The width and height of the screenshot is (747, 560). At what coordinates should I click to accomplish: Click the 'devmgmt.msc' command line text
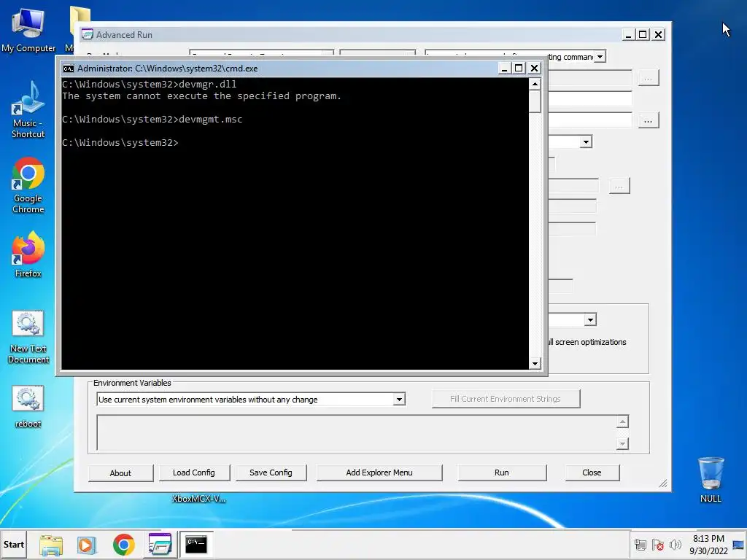click(211, 119)
